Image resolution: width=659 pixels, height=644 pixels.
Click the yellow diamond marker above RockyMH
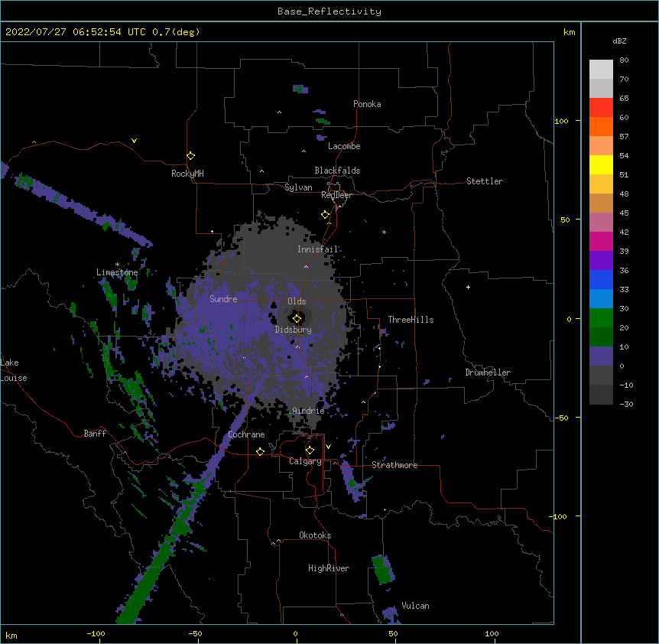[190, 156]
